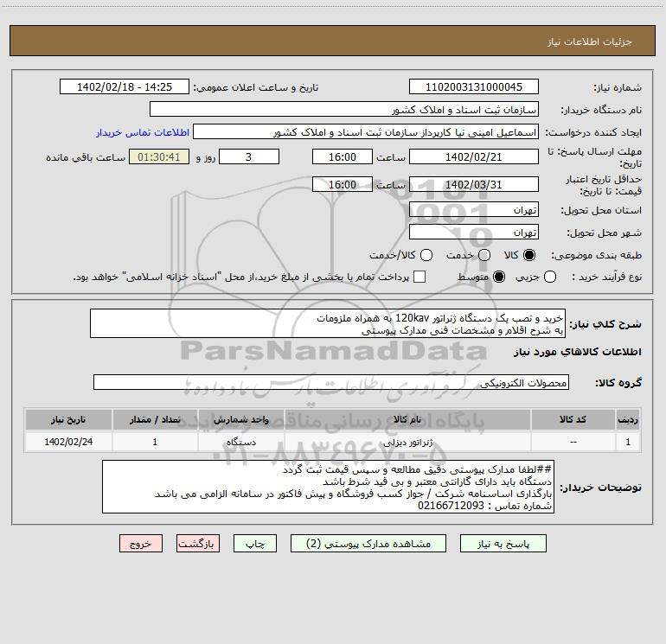Choose the جزیی purchase type radio

[x=550, y=277]
